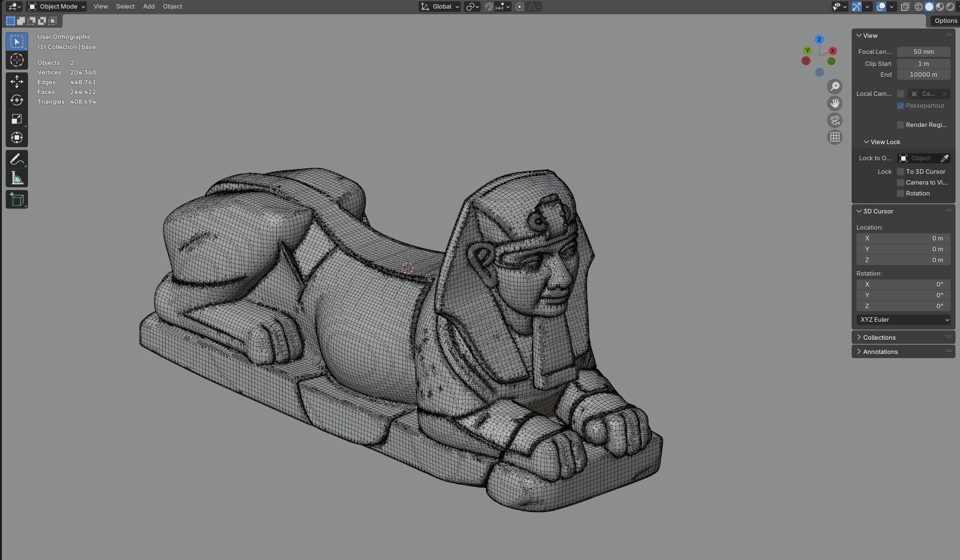This screenshot has height=560, width=960.
Task: Select the Rotate tool
Action: point(17,100)
